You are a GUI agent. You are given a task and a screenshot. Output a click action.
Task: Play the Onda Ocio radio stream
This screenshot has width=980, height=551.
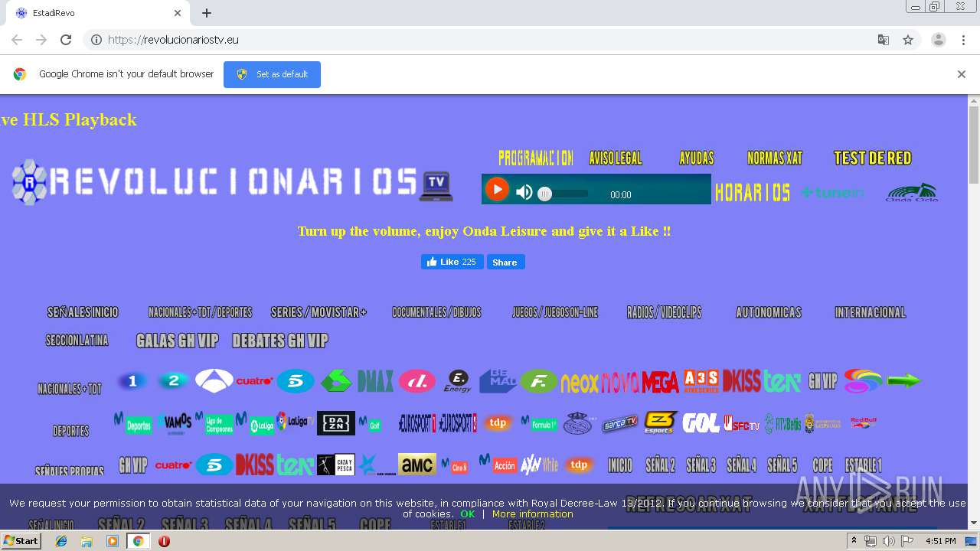click(x=497, y=189)
